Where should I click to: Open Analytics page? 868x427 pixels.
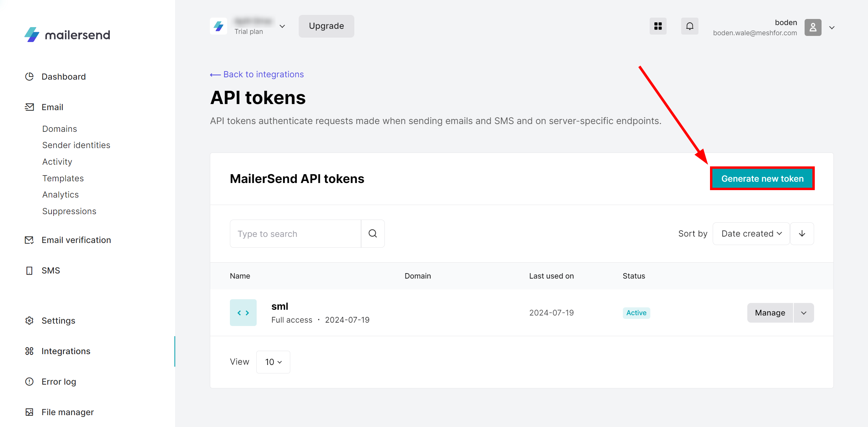pos(60,195)
